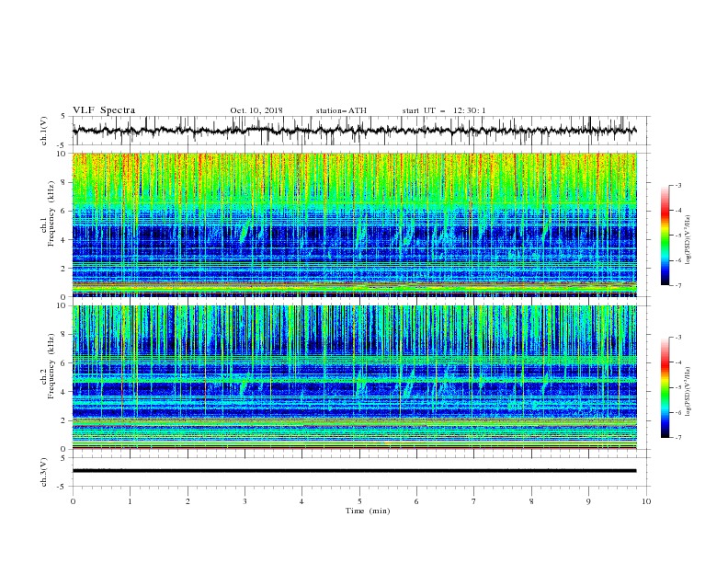Click the "station=ATH" header label
This screenshot has height=563, width=728.
tap(341, 110)
